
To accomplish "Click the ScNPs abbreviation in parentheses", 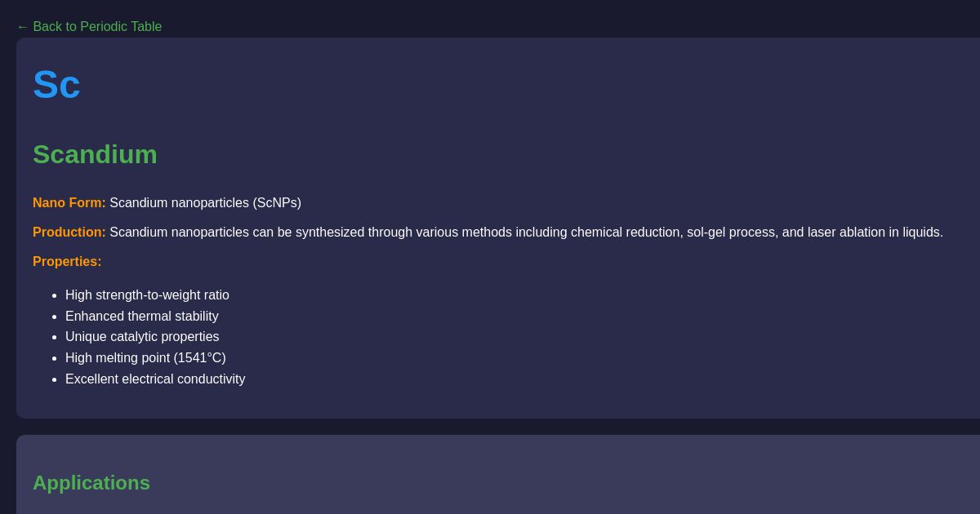I will coord(277,203).
